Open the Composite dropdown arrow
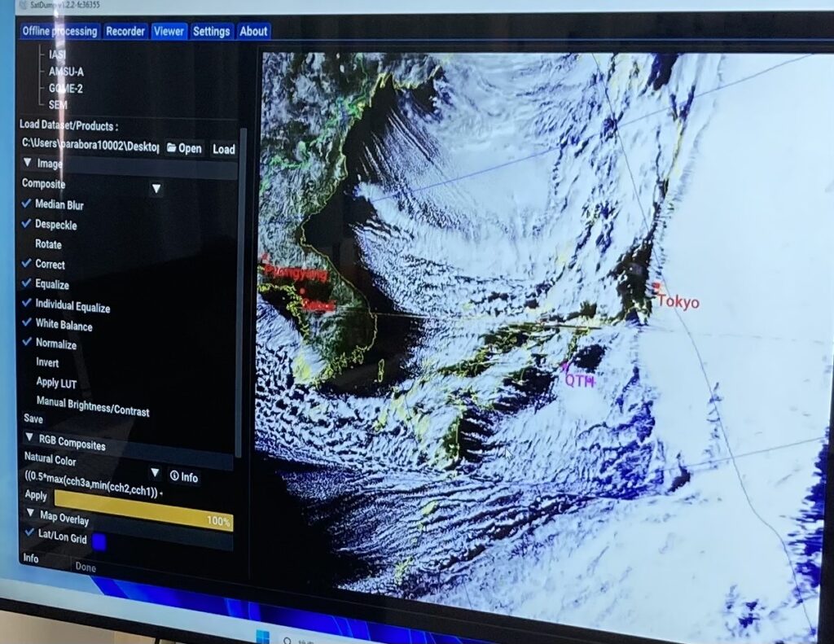The height and width of the screenshot is (644, 834). [x=156, y=189]
